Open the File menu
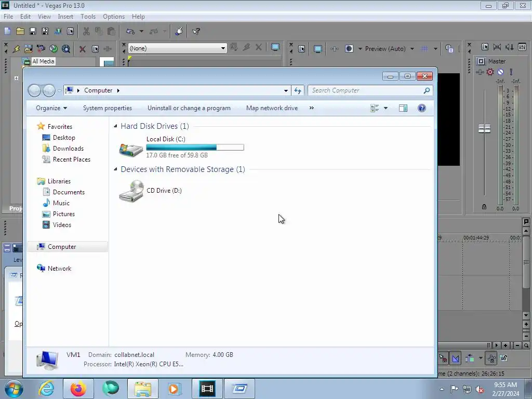Image resolution: width=532 pixels, height=399 pixels. tap(8, 17)
